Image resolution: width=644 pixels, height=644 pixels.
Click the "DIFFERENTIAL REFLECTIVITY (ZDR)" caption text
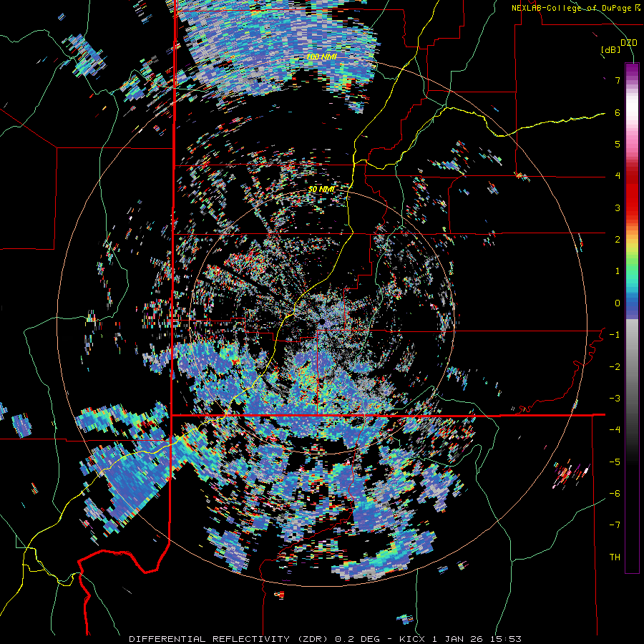(x=230, y=639)
